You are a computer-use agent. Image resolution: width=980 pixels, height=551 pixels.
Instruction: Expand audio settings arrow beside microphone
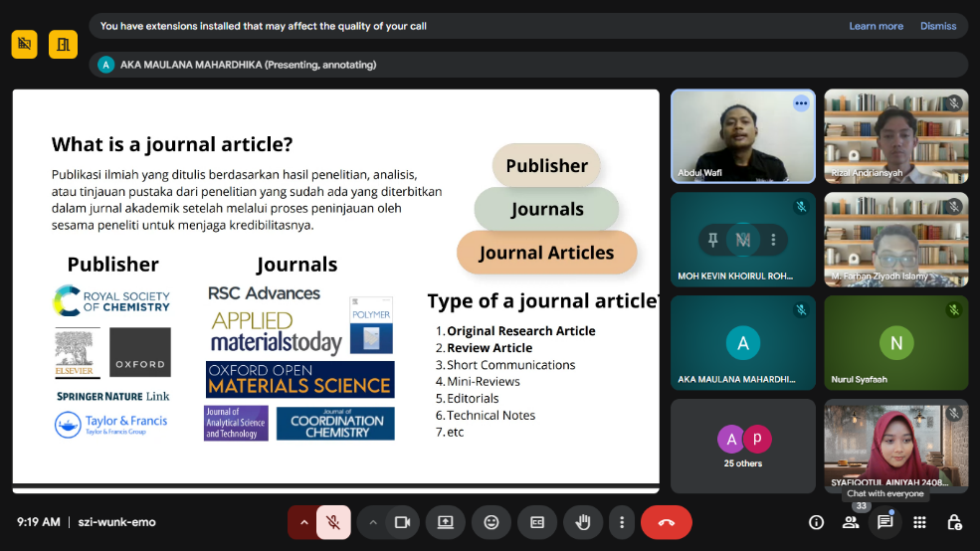302,522
